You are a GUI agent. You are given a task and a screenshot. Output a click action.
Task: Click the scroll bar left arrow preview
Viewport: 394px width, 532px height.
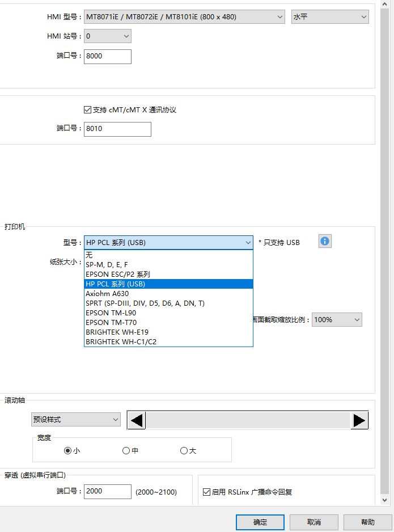[x=137, y=420]
